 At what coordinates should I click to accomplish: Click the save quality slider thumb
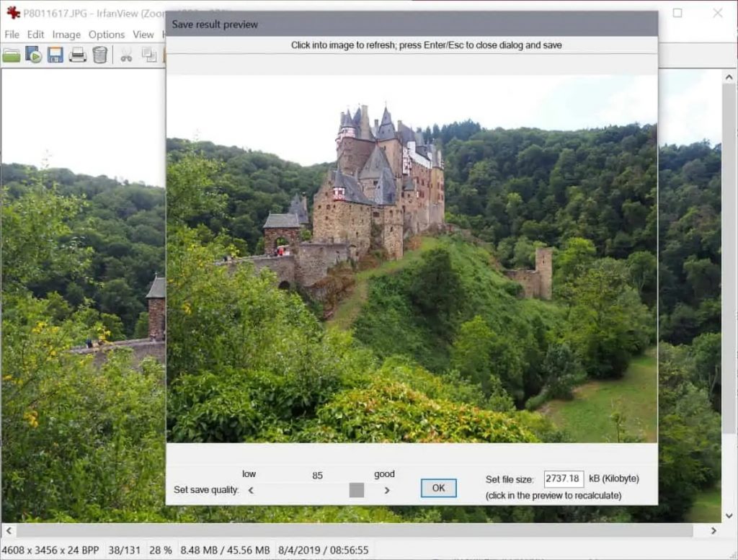click(357, 490)
